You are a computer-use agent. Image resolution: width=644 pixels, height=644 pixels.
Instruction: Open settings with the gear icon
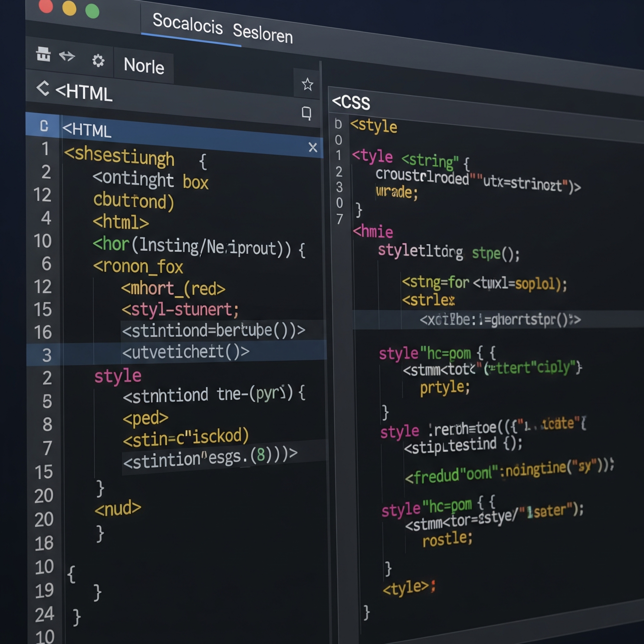pyautogui.click(x=98, y=61)
